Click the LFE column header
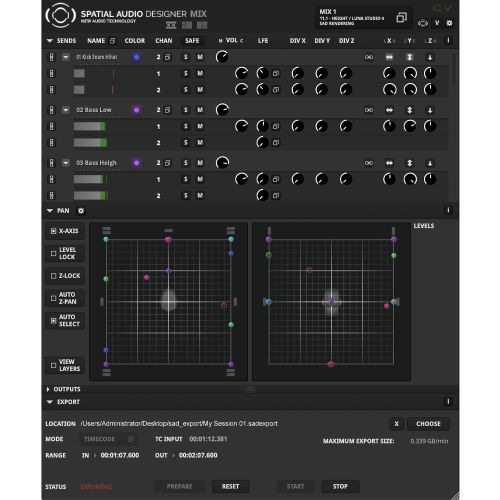 [263, 41]
